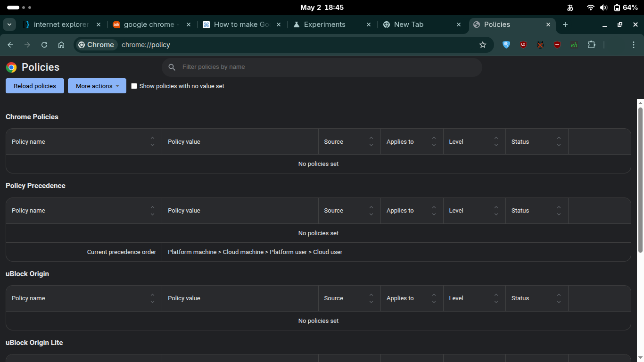This screenshot has height=362, width=644.
Task: Click the volume speaker icon in top bar
Action: [x=604, y=8]
